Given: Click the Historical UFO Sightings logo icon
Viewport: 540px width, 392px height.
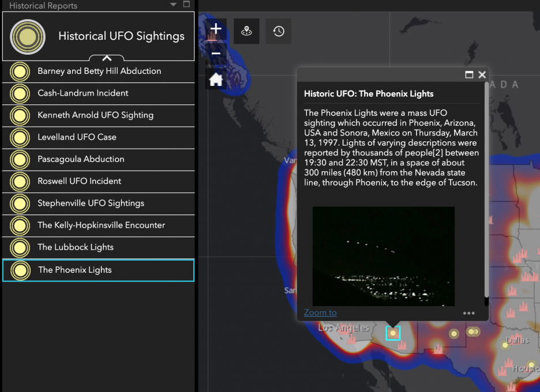Looking at the screenshot, I should click(x=27, y=37).
